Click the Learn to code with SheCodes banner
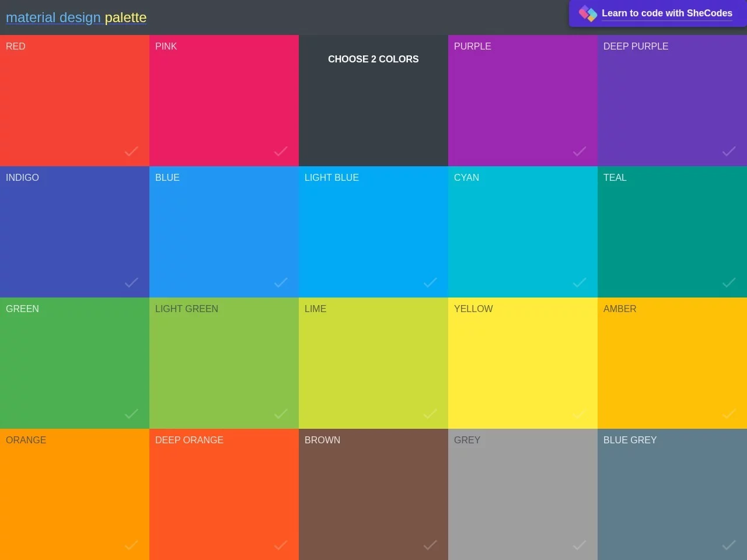The image size is (747, 560). coord(657,13)
